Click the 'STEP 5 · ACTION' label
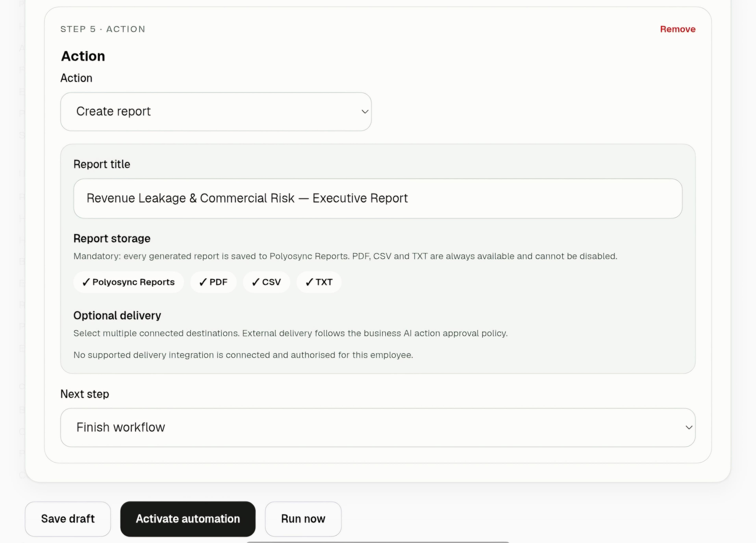 [x=103, y=29]
